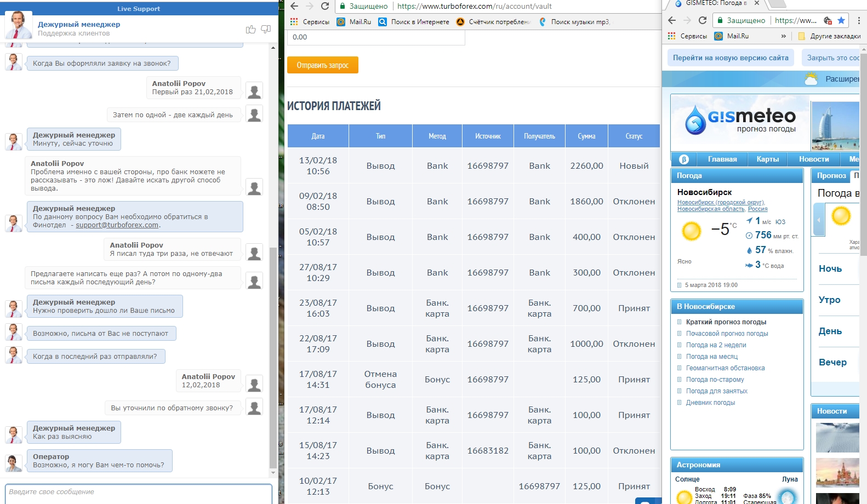Close the GISMETEO browser tab
The width and height of the screenshot is (867, 504).
coord(757,3)
